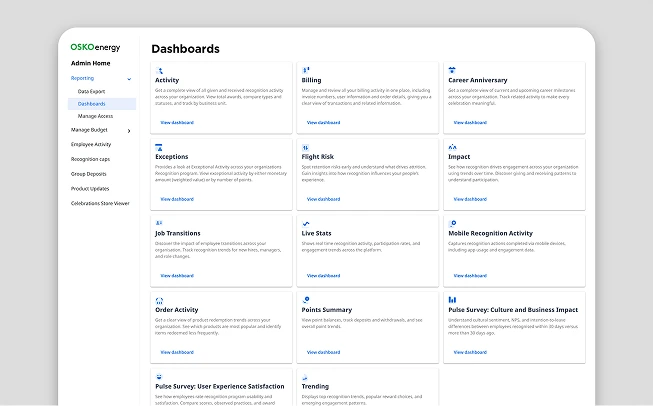Click the Pulse Survey Culture card icon
This screenshot has width=653, height=406.
(452, 300)
